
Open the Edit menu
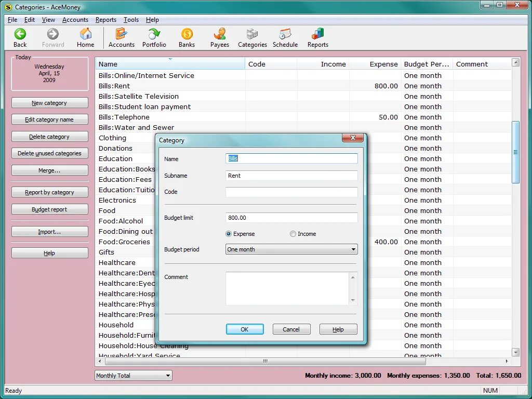click(30, 20)
